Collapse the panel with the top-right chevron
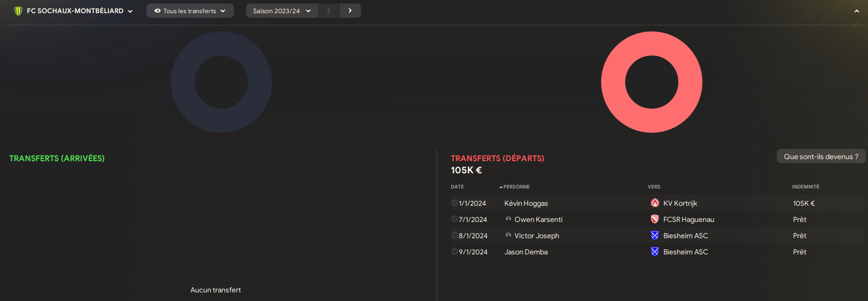 857,11
